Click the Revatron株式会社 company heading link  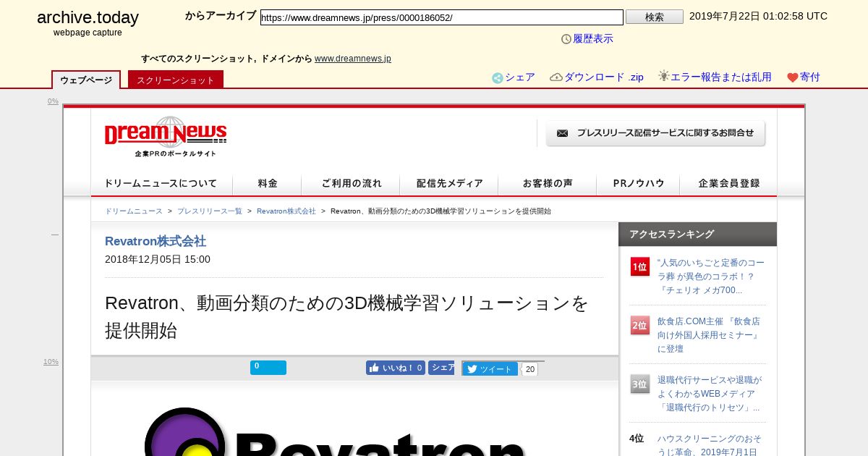click(x=156, y=242)
